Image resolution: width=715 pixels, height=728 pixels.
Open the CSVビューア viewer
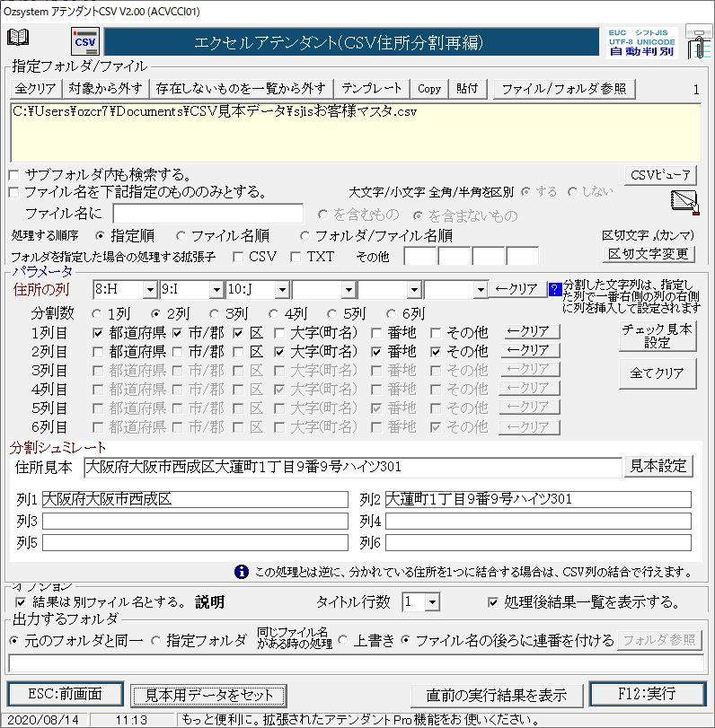(660, 174)
